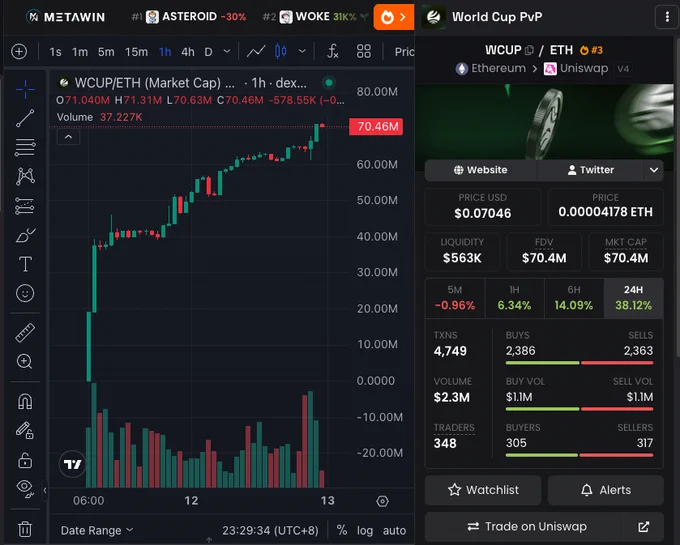Open price Alerts
Screen dimensions: 680x545
606,490
